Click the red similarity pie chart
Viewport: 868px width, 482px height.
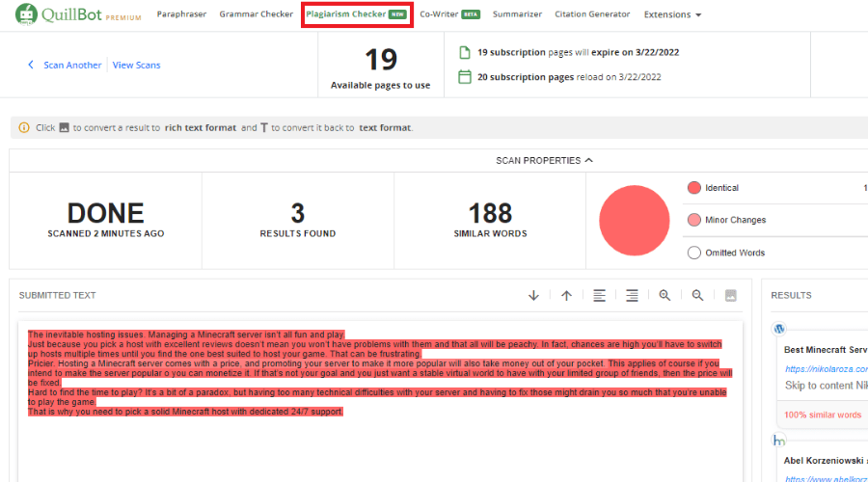(x=634, y=220)
